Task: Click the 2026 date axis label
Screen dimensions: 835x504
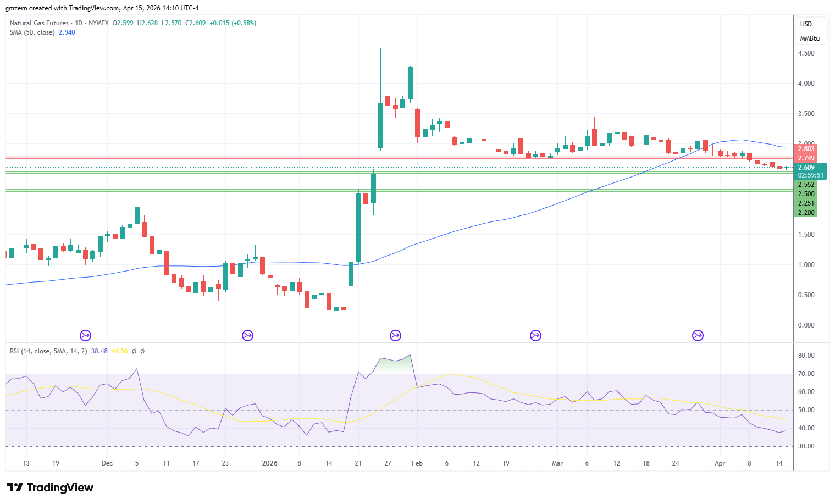Action: pyautogui.click(x=269, y=463)
